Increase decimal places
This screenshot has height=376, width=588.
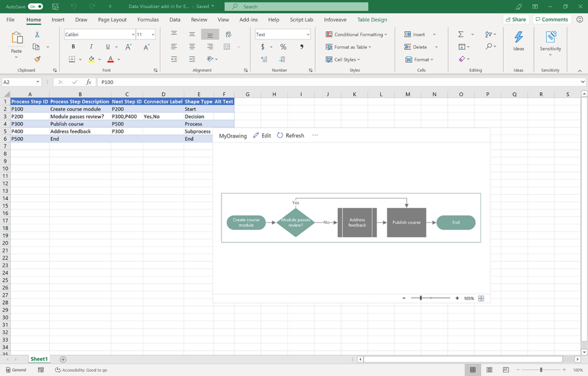click(x=264, y=59)
